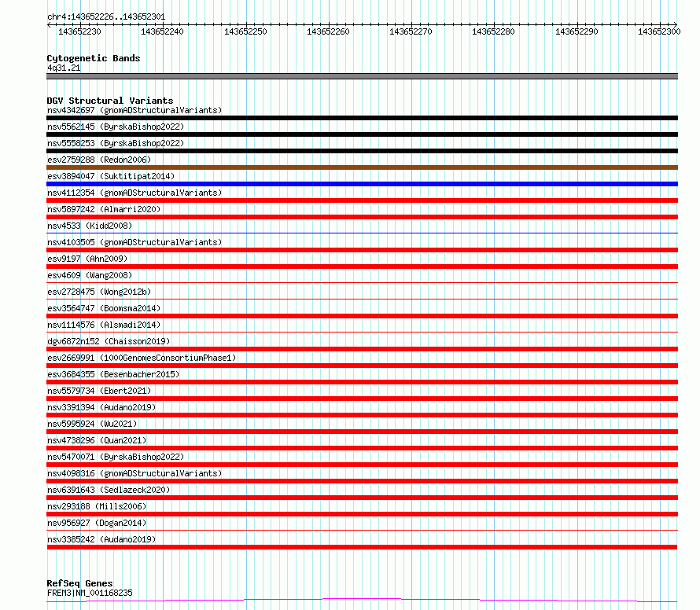Open the esv2759288 Redon2006 variant label
The width and height of the screenshot is (700, 610).
click(x=99, y=160)
